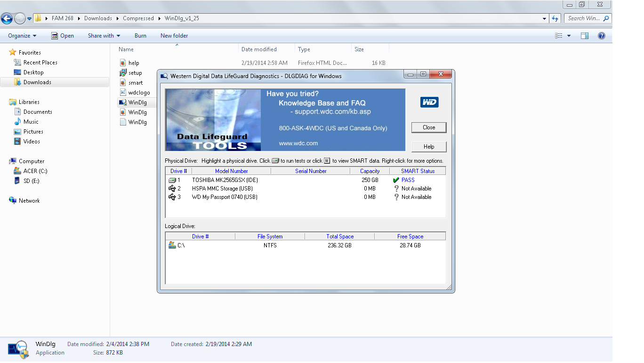Show the preview pane
Screen dimensions: 644x363
point(585,36)
